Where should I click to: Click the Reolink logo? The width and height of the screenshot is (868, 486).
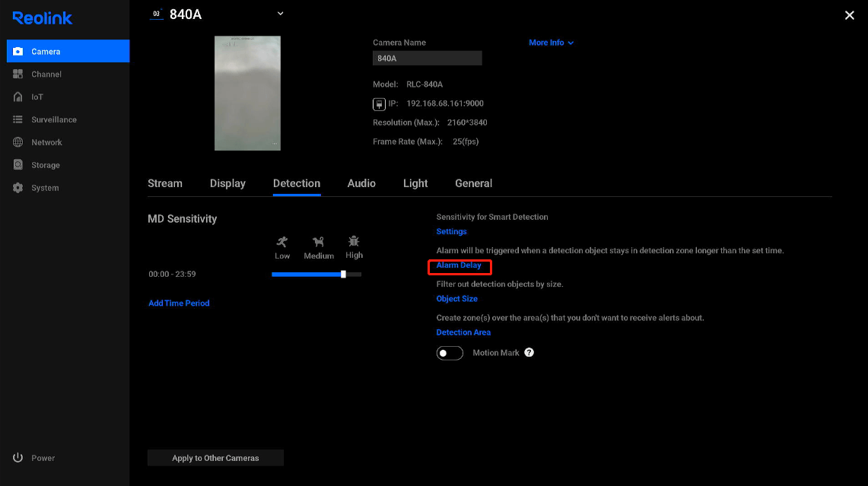[x=42, y=18]
